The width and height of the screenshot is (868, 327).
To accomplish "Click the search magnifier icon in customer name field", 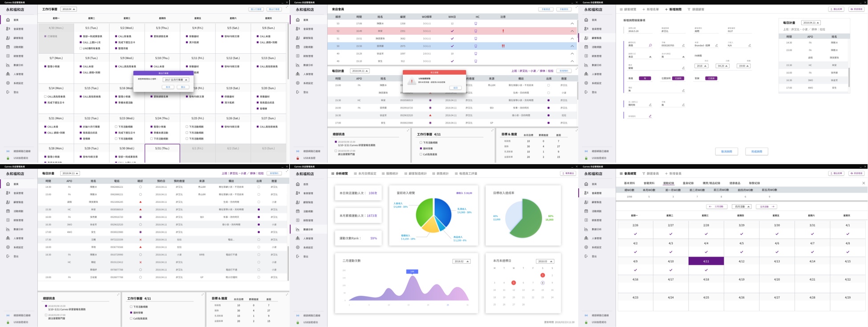I will tap(650, 45).
